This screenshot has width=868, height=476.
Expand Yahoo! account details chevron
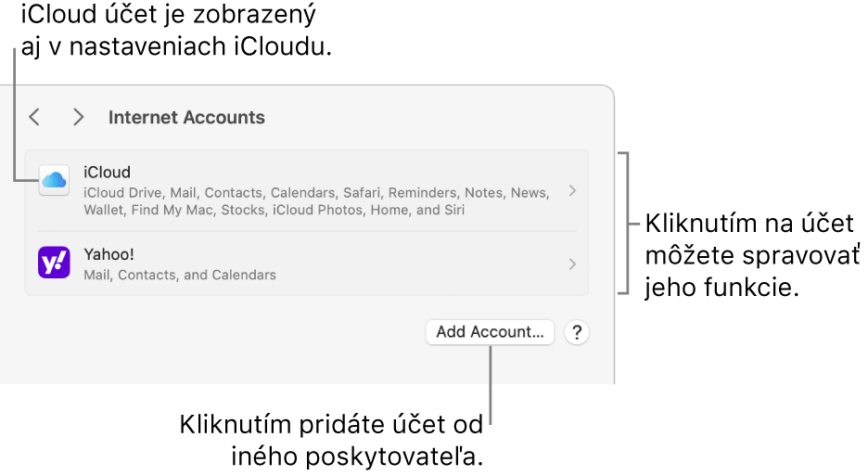point(572,264)
